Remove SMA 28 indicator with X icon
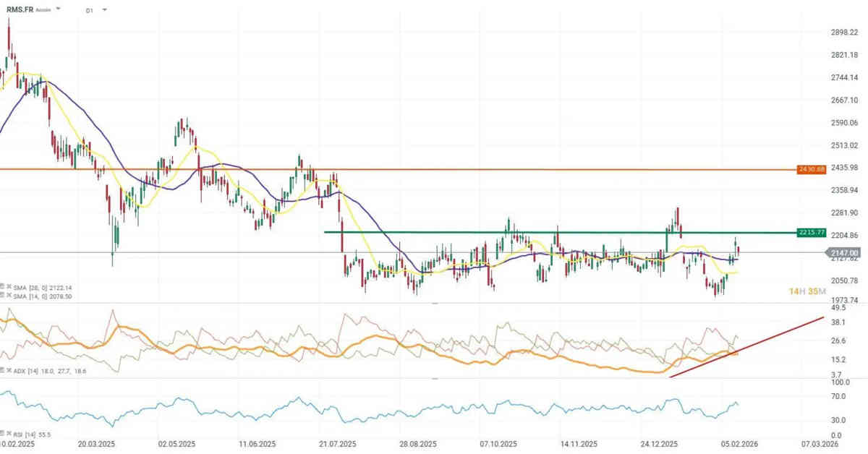The height and width of the screenshot is (454, 868). (x=9, y=287)
